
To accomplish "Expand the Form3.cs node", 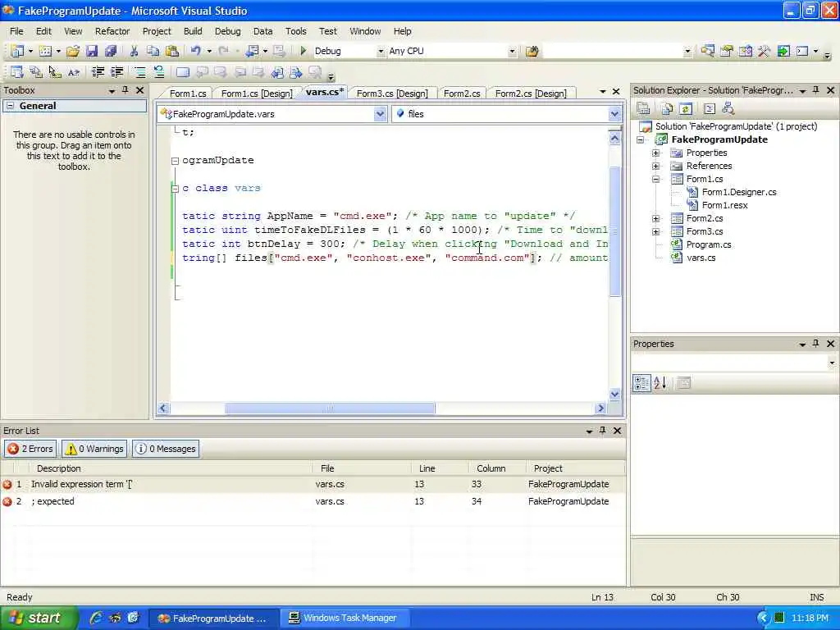I will pos(655,231).
